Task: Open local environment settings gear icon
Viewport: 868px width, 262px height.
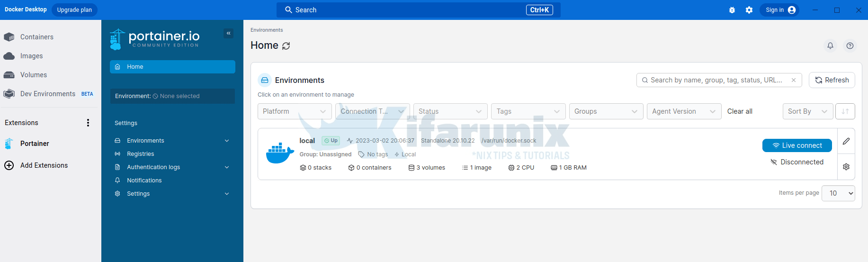Action: (x=846, y=167)
